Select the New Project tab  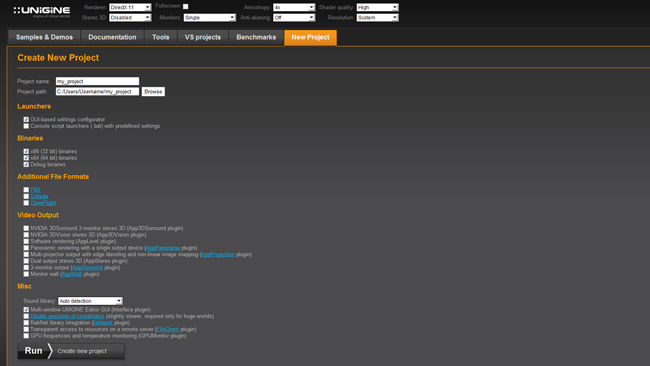click(310, 37)
